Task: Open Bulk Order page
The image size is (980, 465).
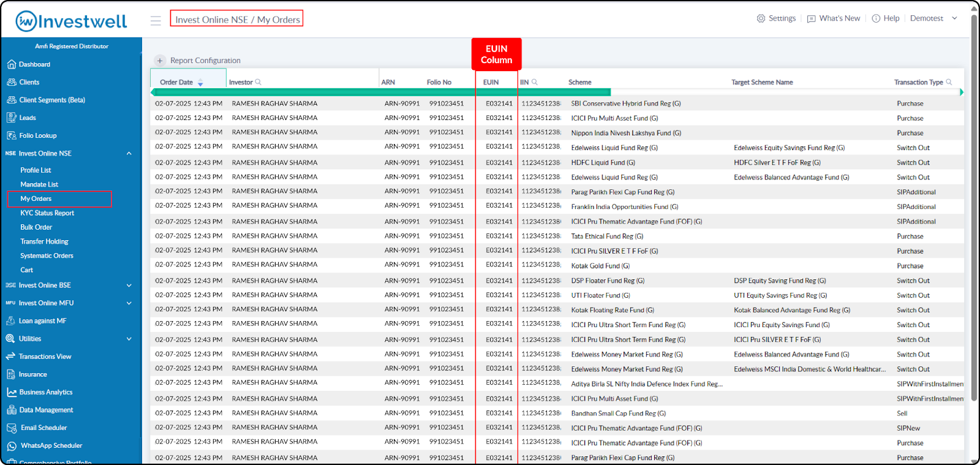Action: point(36,227)
